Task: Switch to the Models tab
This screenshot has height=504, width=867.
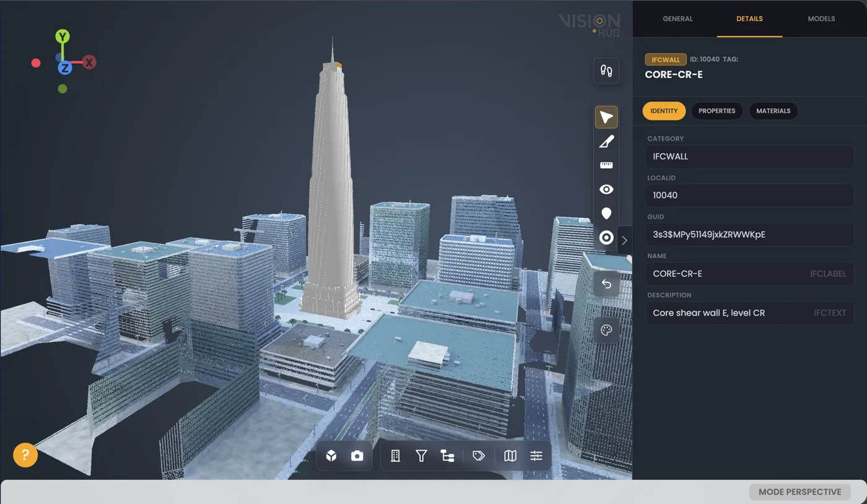Action: [821, 19]
